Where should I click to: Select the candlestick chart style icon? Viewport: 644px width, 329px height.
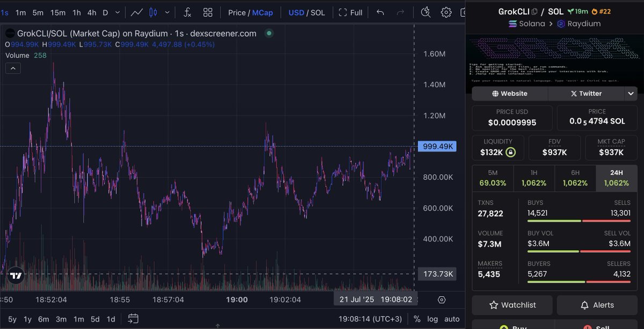153,13
